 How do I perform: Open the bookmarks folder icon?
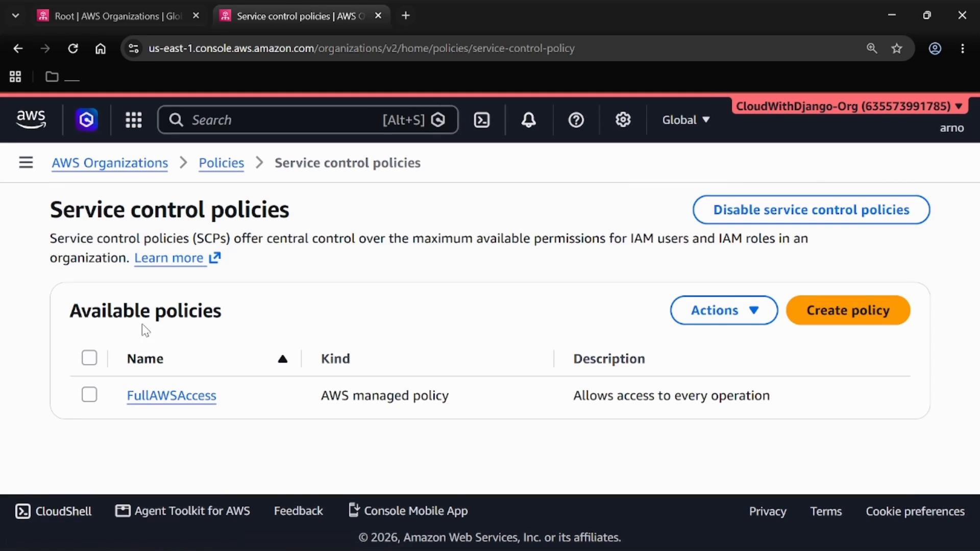click(x=52, y=77)
